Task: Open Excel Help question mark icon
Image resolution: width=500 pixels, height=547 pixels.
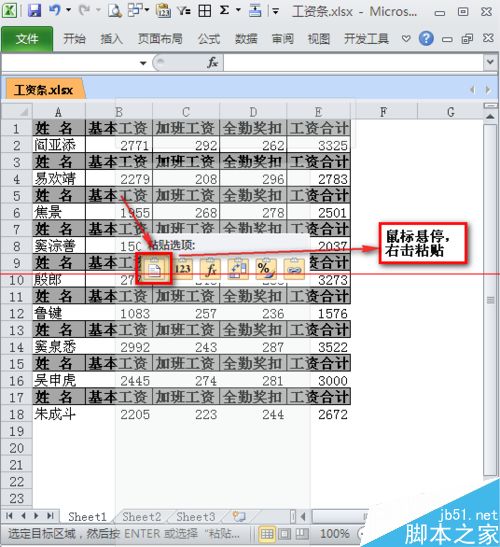Action: coord(426,38)
